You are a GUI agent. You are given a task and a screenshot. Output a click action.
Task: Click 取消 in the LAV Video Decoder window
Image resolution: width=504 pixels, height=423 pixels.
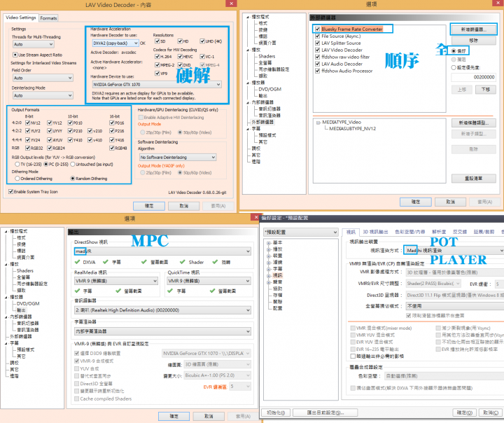[x=184, y=206]
